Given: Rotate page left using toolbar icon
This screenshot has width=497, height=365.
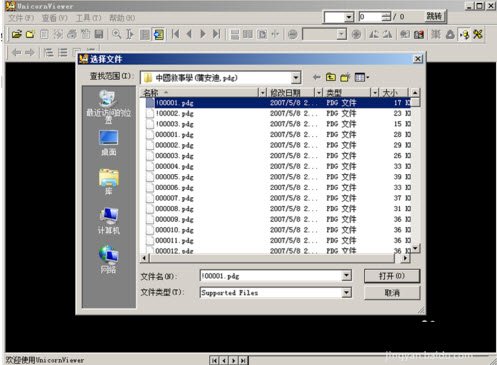Looking at the screenshot, I should point(374,34).
